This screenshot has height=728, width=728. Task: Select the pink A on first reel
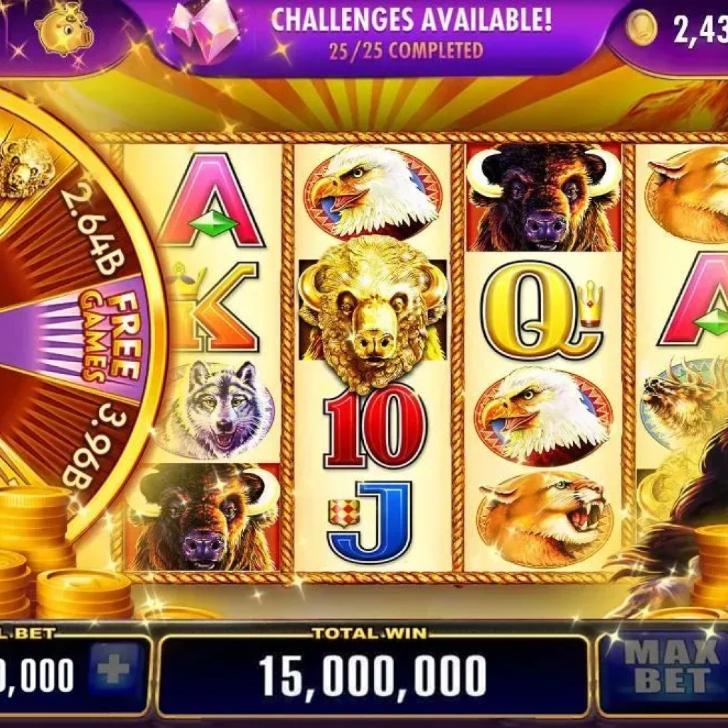click(x=213, y=200)
